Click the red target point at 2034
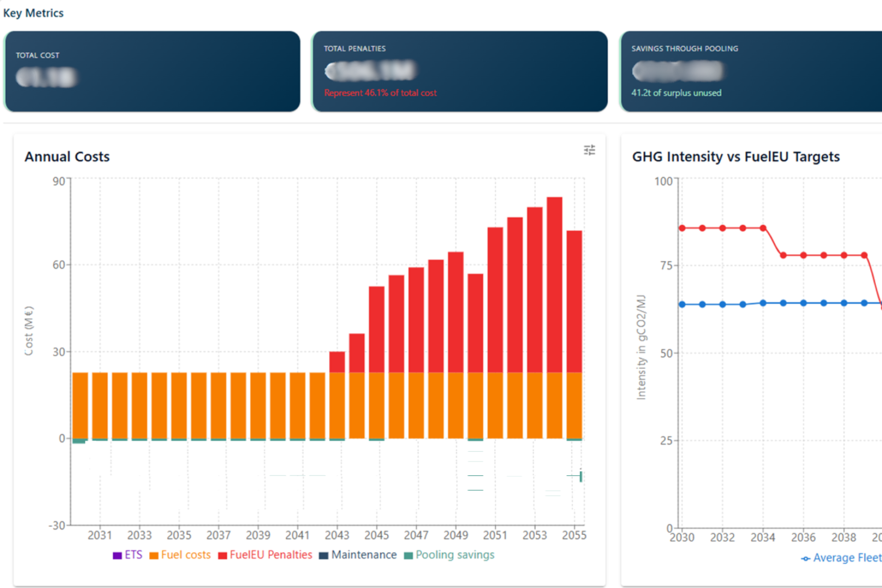882x588 pixels. click(763, 228)
